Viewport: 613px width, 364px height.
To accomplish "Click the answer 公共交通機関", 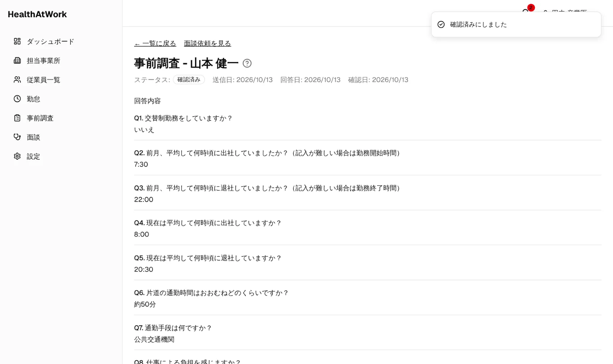I will (x=154, y=339).
